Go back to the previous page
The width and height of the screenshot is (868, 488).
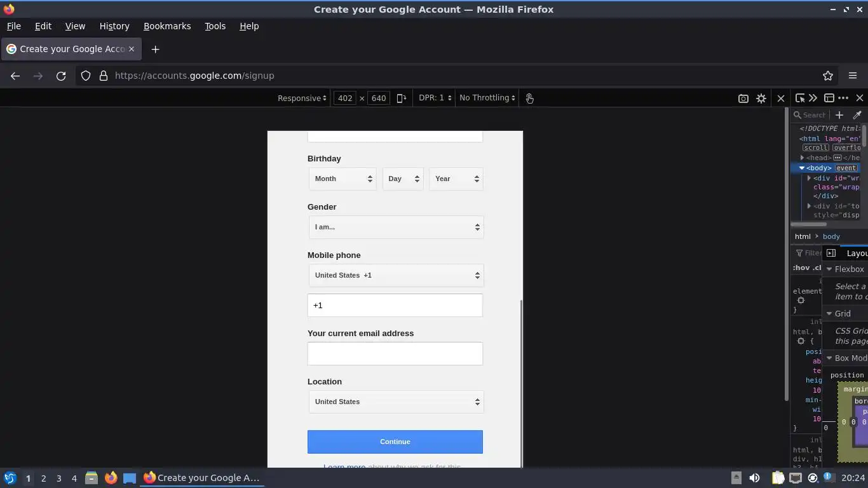coord(15,76)
